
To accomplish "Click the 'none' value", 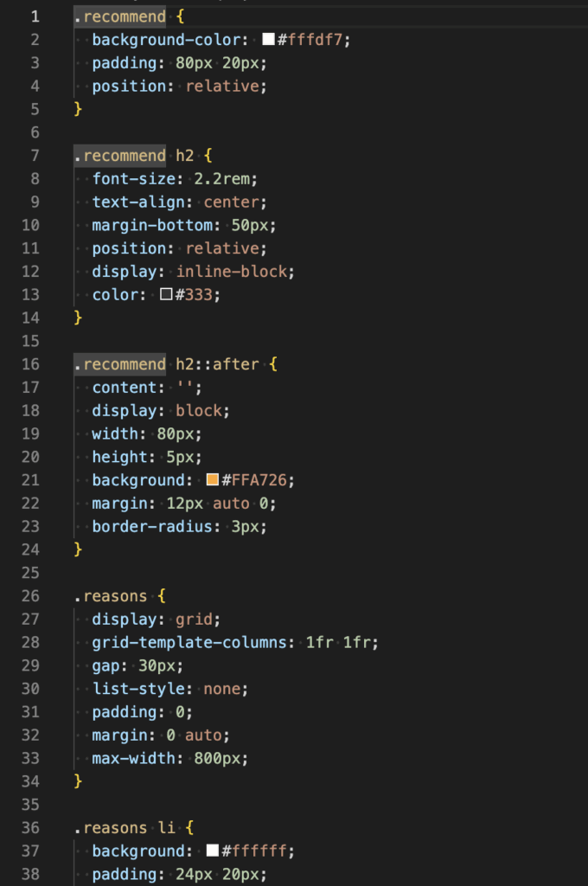I will coord(222,688).
